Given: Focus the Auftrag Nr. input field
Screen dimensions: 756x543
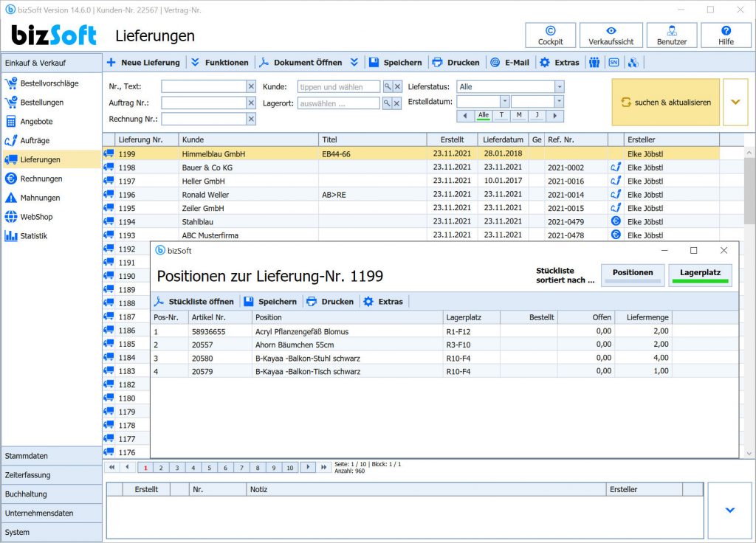Looking at the screenshot, I should (x=204, y=103).
